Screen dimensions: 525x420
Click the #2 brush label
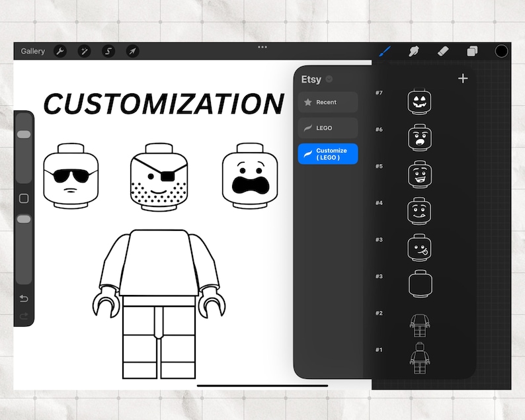click(379, 313)
